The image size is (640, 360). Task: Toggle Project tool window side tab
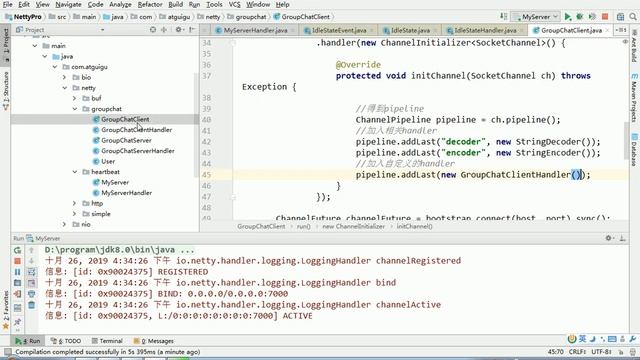click(x=6, y=44)
